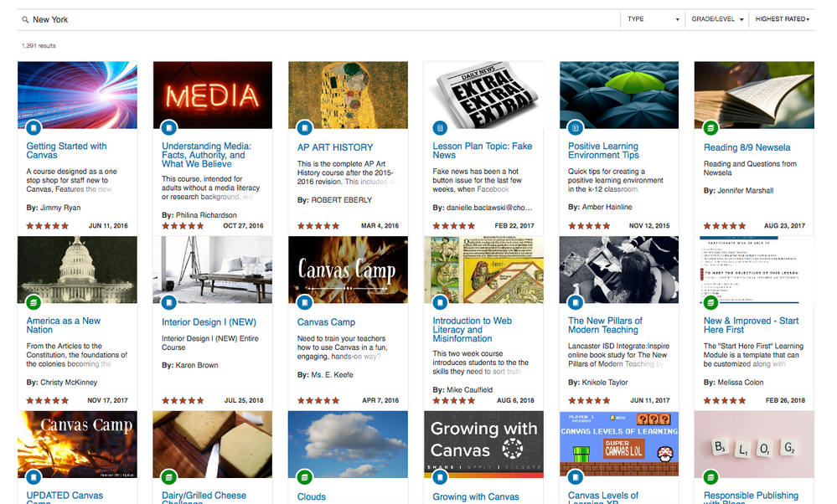Open the Getting Started with Canvas link
The width and height of the screenshot is (837, 504).
(x=67, y=151)
